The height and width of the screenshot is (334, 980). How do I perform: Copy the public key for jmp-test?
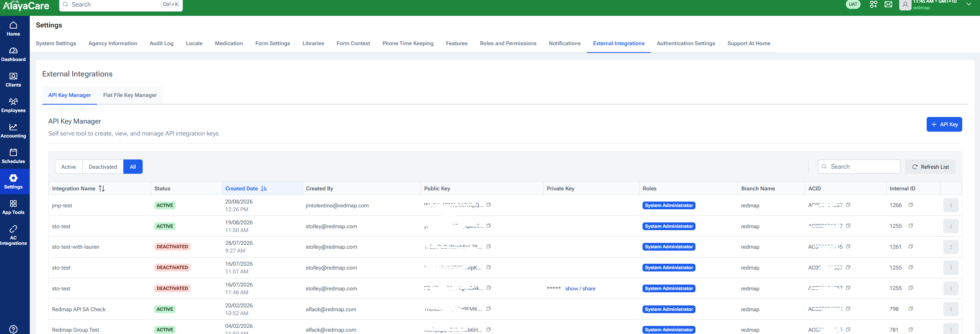click(x=489, y=205)
